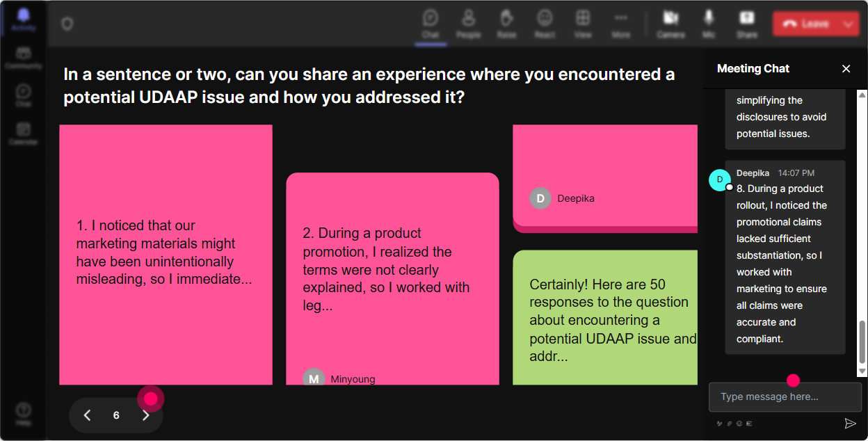
Task: Click the GIF icon below the chat input
Action: [x=749, y=423]
